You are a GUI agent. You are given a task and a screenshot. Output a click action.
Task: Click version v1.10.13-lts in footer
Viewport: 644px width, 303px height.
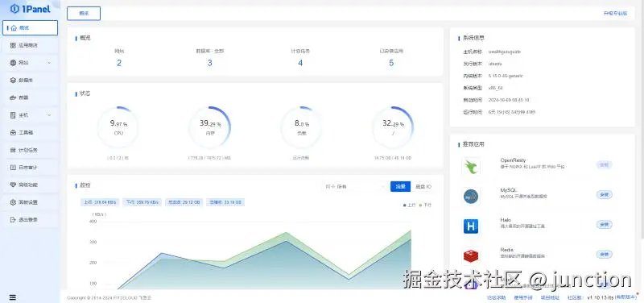pyautogui.click(x=600, y=297)
